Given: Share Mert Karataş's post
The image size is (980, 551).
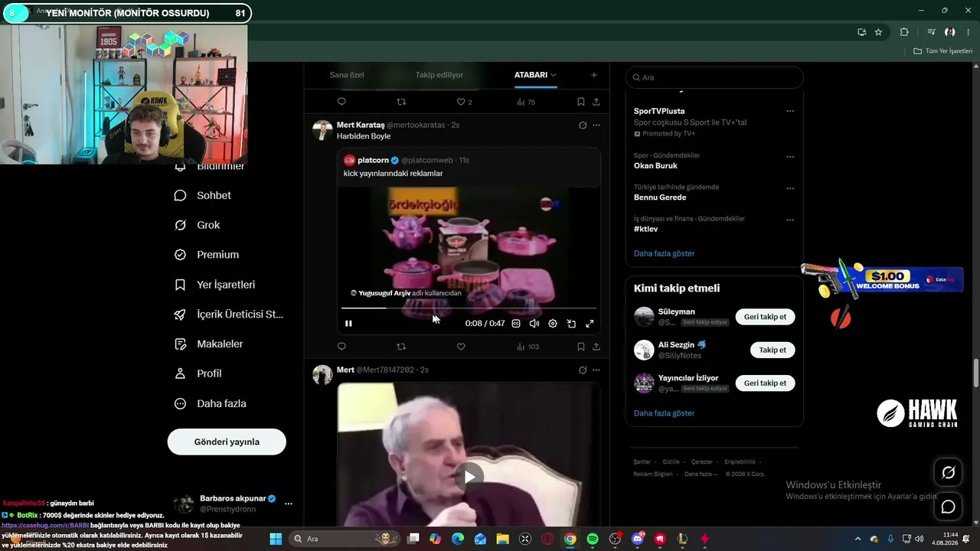Looking at the screenshot, I should click(596, 347).
